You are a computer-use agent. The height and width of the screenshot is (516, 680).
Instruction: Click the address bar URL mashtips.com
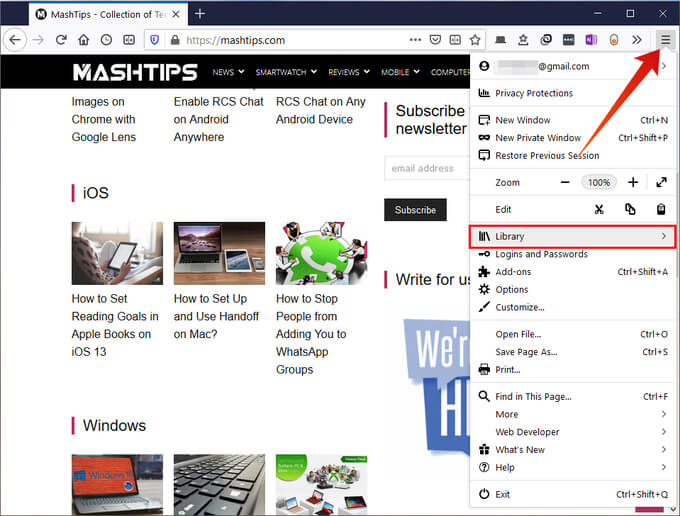(x=235, y=40)
